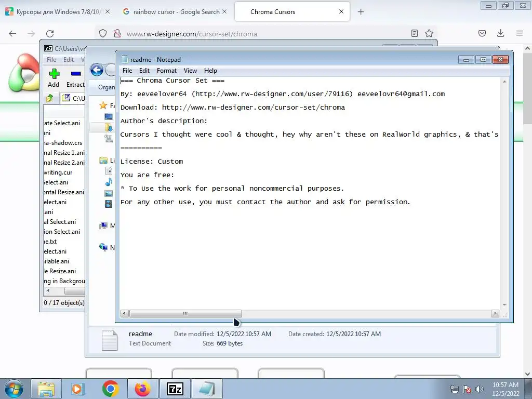Click Notepad scroll right arrow

tap(495, 313)
